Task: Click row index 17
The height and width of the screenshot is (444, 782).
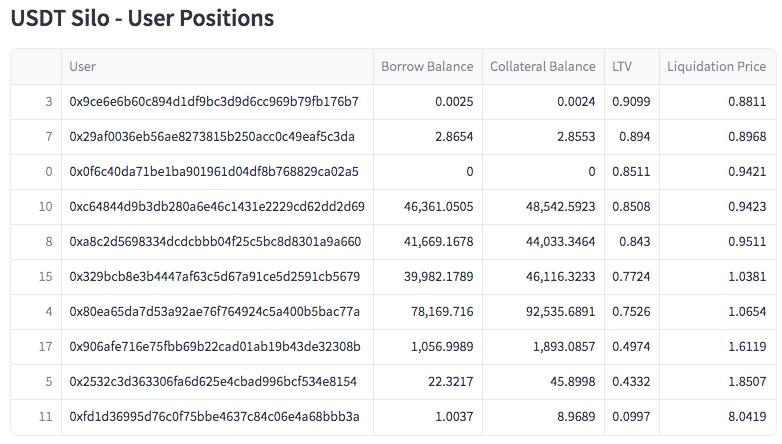Action: [46, 347]
